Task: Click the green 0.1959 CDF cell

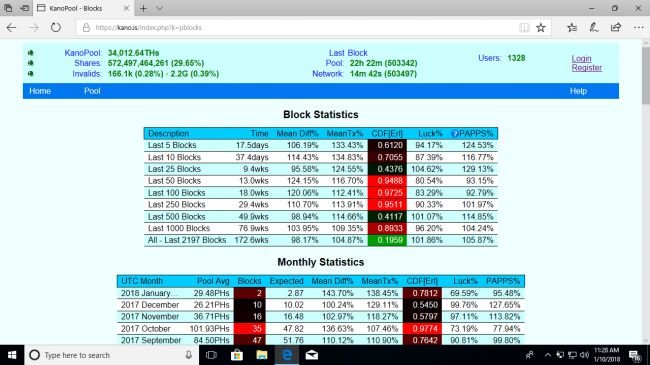Action: pos(387,240)
